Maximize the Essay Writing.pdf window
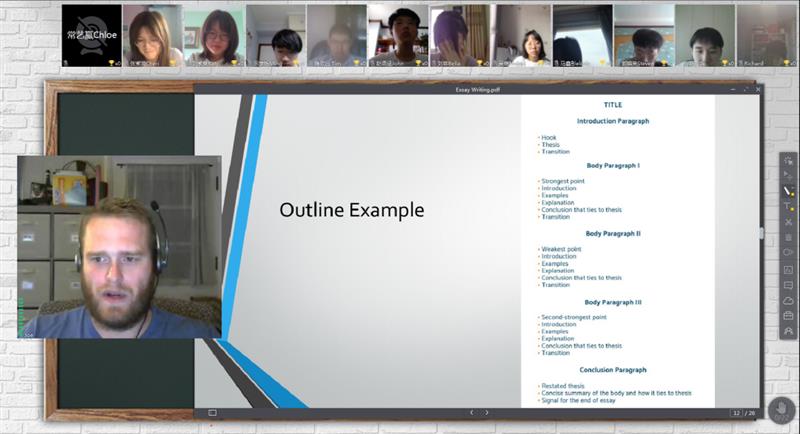The height and width of the screenshot is (434, 800). point(745,89)
